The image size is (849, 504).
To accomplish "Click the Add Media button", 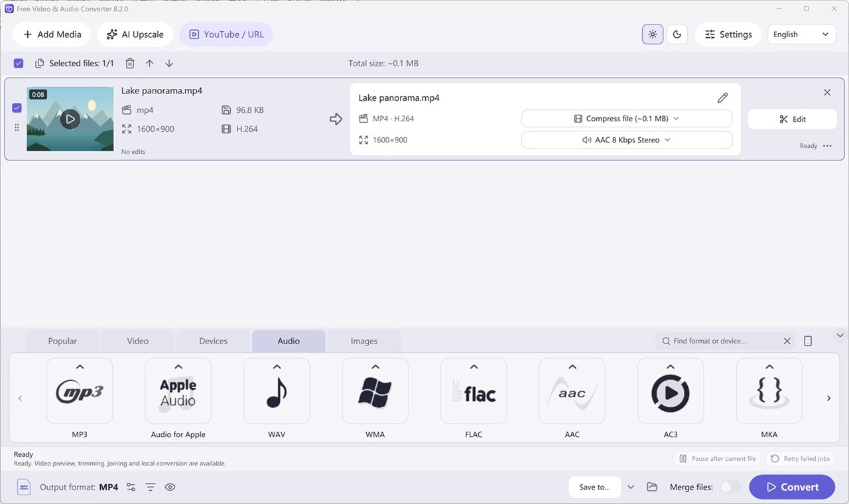I will (x=52, y=34).
